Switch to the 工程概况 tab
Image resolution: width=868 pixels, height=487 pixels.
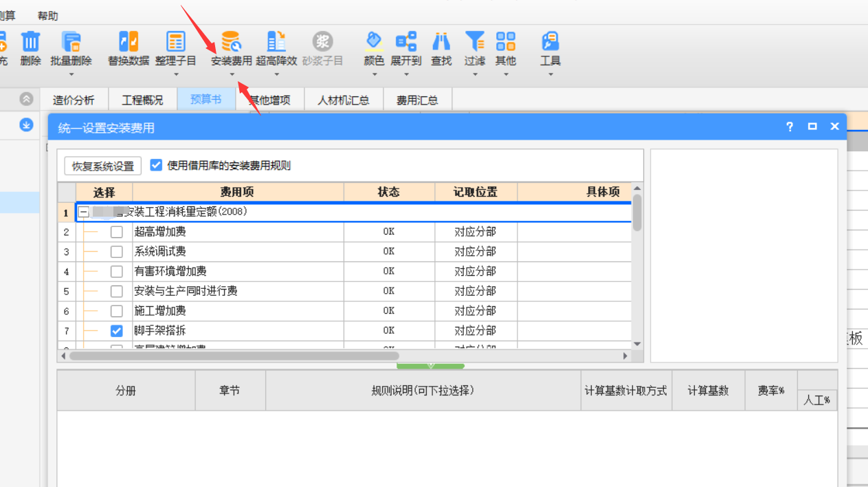tap(142, 100)
